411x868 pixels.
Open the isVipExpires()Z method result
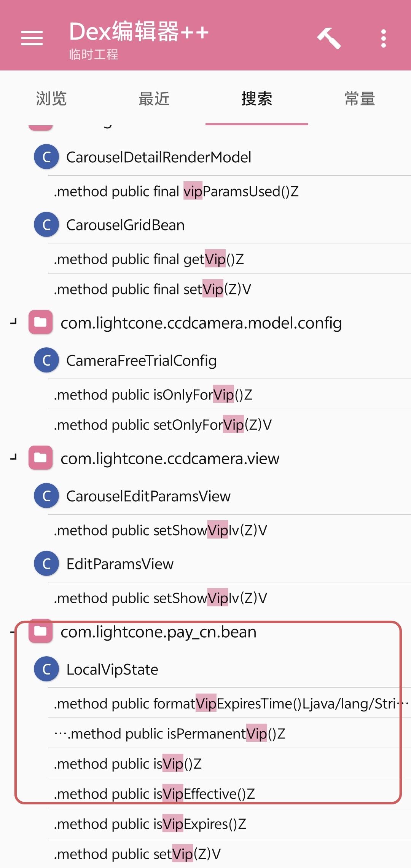pyautogui.click(x=229, y=823)
